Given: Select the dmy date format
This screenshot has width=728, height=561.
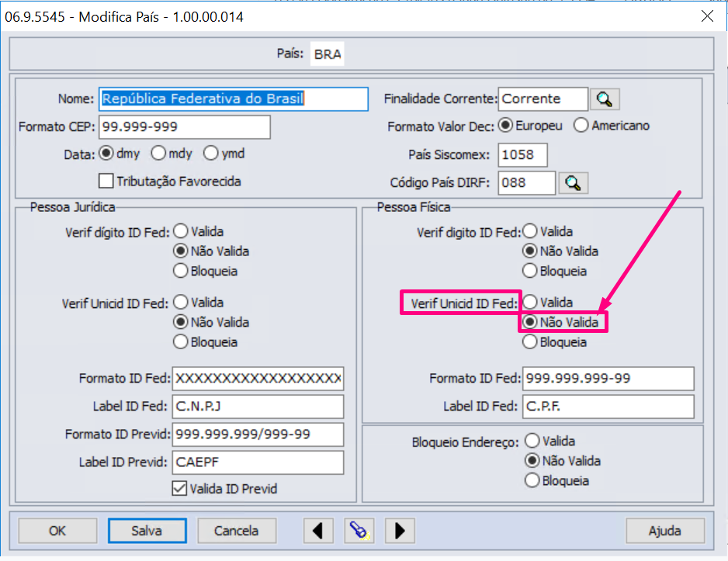Looking at the screenshot, I should (x=106, y=153).
